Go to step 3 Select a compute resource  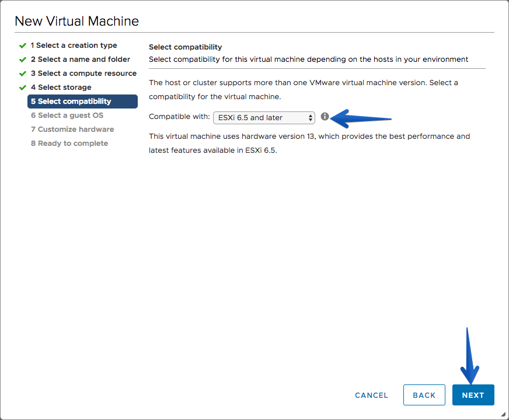click(83, 73)
